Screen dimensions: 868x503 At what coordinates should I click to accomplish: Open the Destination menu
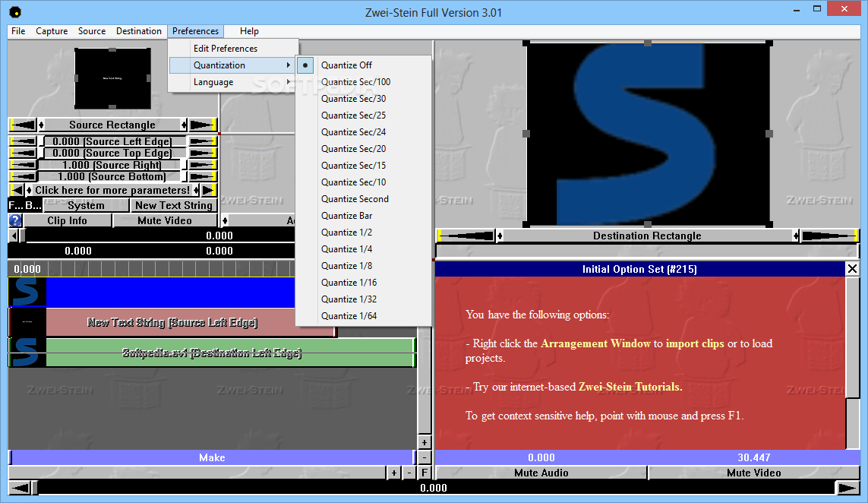pyautogui.click(x=139, y=31)
